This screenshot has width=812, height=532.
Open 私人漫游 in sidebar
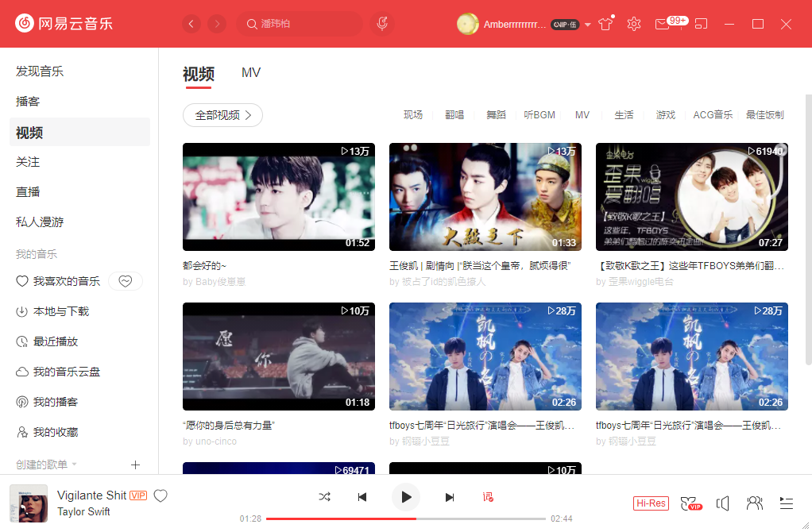(40, 222)
